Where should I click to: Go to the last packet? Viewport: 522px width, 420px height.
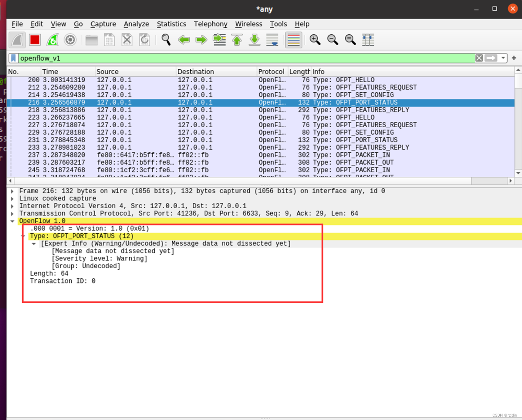254,40
